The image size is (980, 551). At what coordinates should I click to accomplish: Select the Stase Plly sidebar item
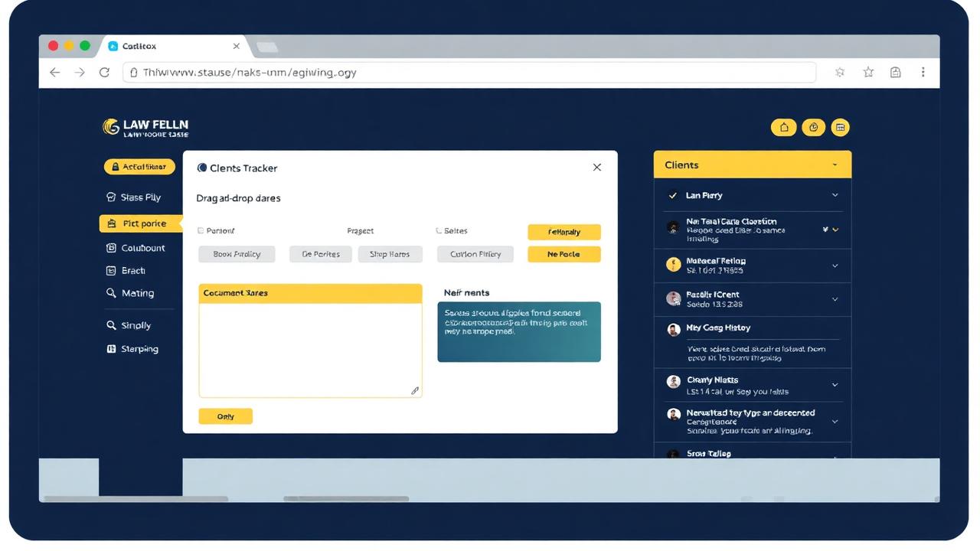point(135,197)
